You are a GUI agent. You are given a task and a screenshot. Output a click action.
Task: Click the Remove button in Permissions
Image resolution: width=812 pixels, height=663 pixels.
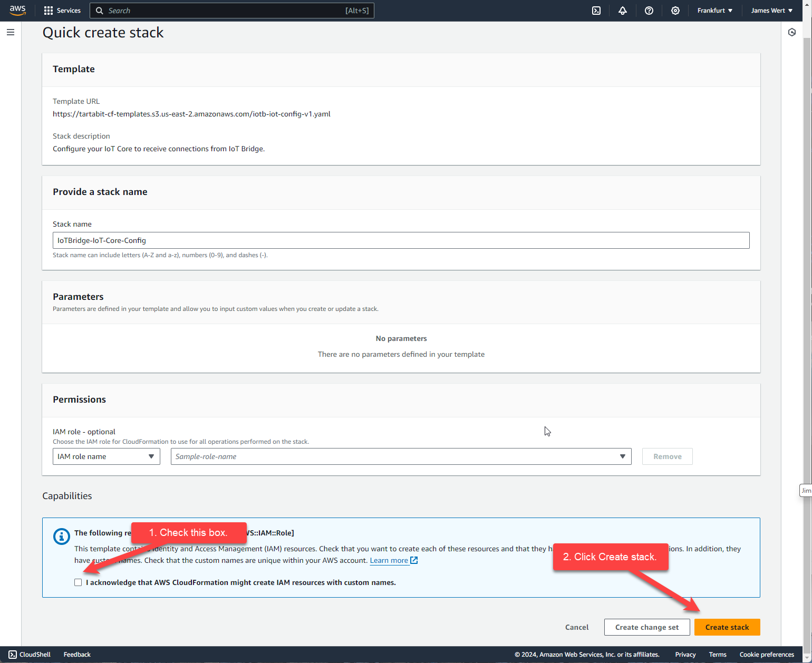coord(668,456)
